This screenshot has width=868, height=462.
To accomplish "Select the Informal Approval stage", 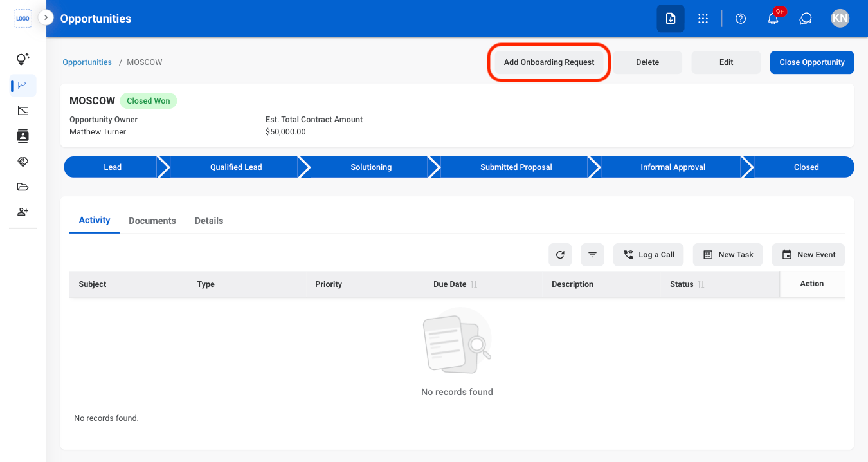I will [673, 167].
